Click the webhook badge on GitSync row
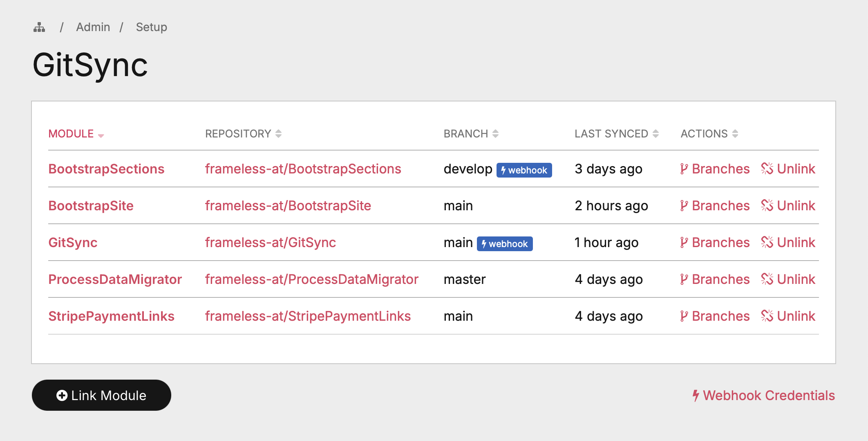The width and height of the screenshot is (868, 441). [x=505, y=244]
